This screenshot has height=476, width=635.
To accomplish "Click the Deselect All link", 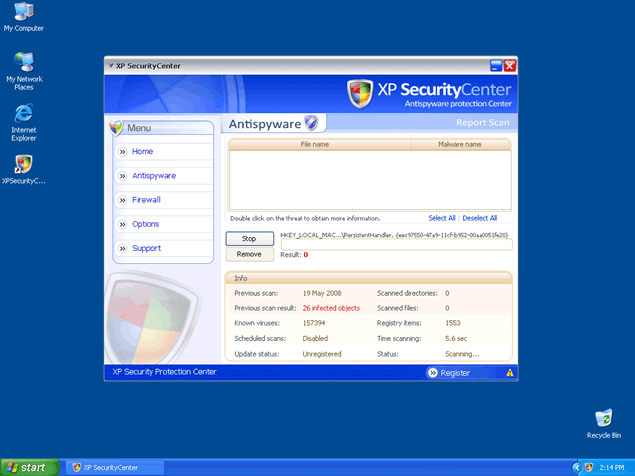I will point(479,218).
